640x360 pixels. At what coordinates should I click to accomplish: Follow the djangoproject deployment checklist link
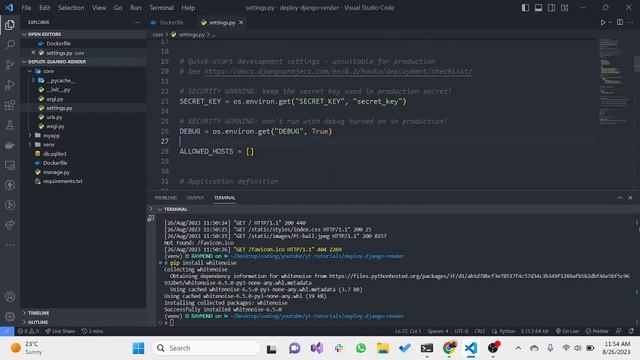pyautogui.click(x=338, y=71)
